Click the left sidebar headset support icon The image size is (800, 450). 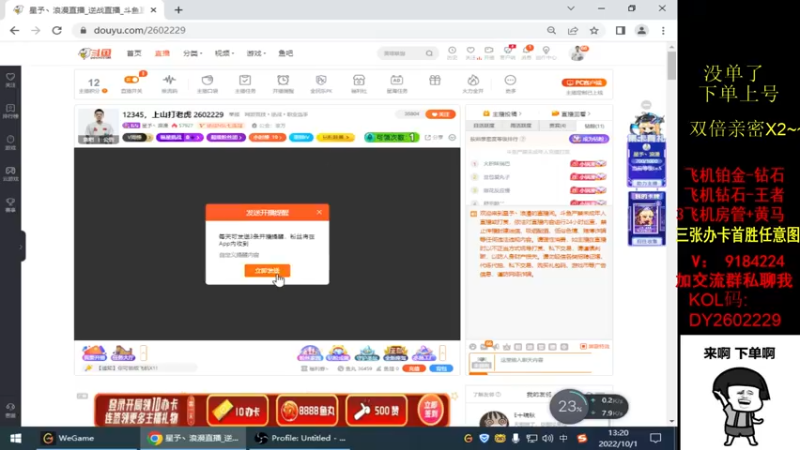pyautogui.click(x=10, y=409)
